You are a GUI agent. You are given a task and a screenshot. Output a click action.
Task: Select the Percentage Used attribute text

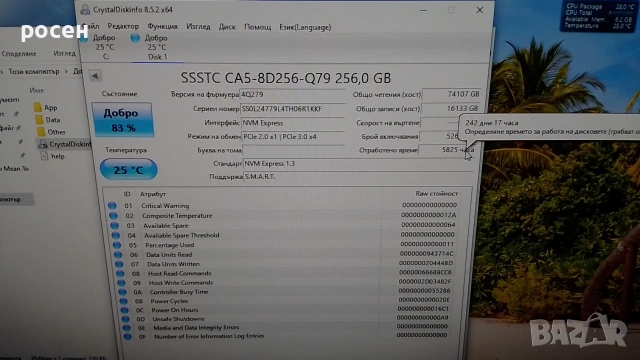(169, 245)
